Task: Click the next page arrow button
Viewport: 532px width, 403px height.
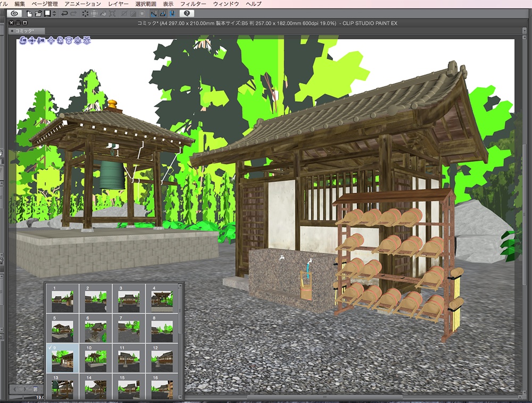Action: pos(25,389)
